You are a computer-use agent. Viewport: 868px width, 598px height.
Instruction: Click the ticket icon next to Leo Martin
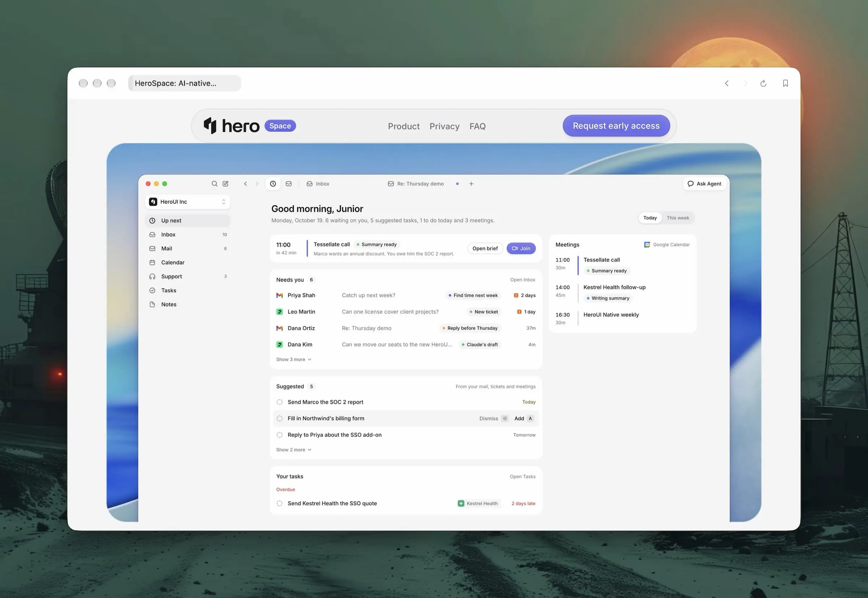coord(280,312)
